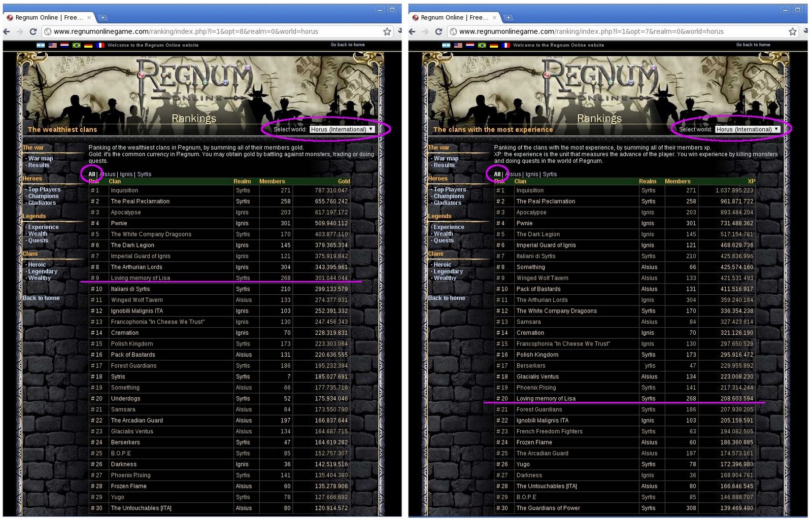Open Quests link in right window sidebar

click(x=444, y=240)
